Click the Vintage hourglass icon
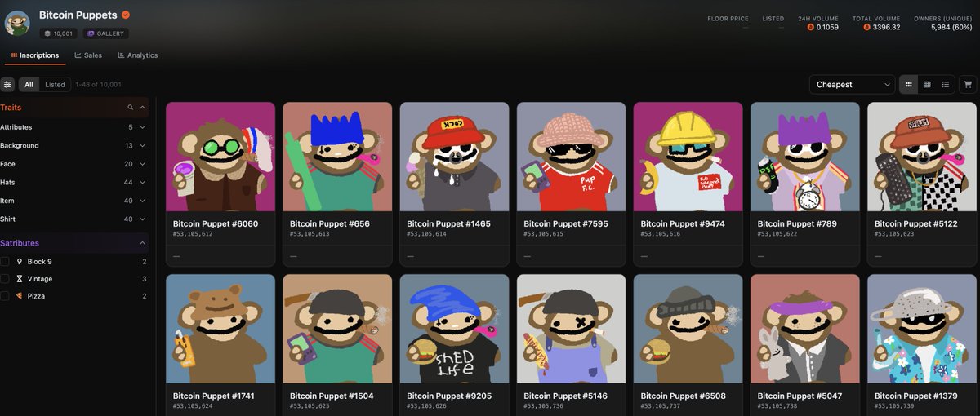980x416 pixels. [20, 279]
